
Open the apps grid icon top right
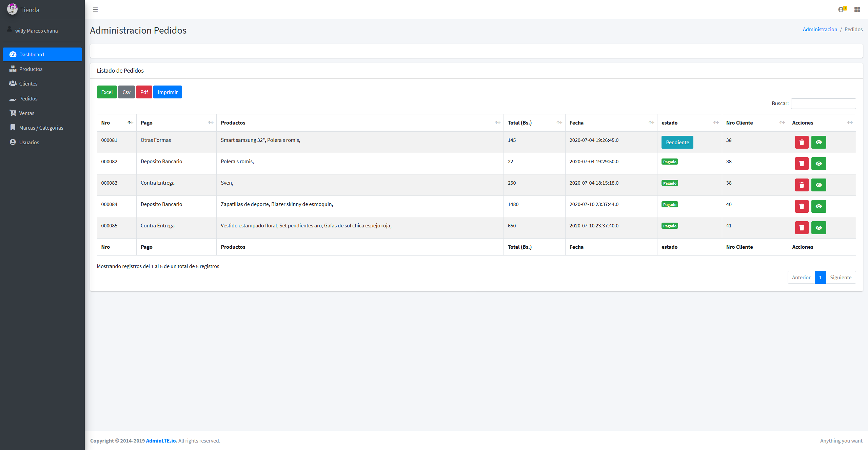[857, 10]
